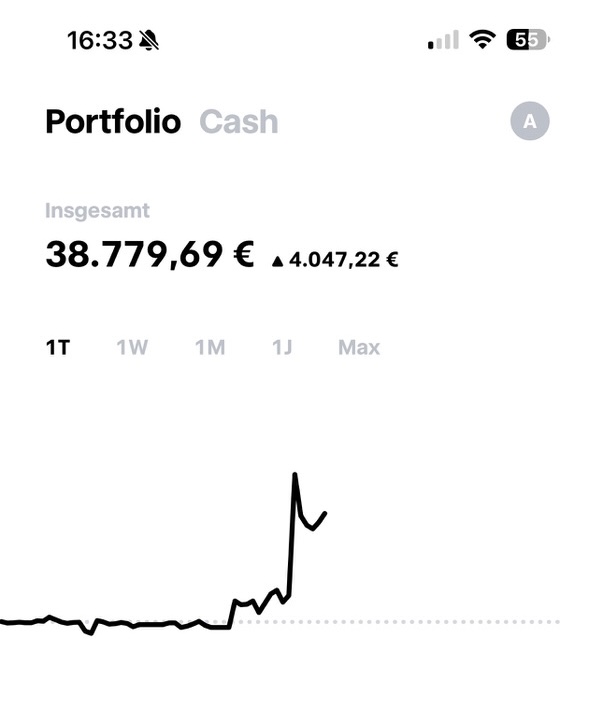
Task: Tap the upward triangle gain indicator
Action: (278, 261)
